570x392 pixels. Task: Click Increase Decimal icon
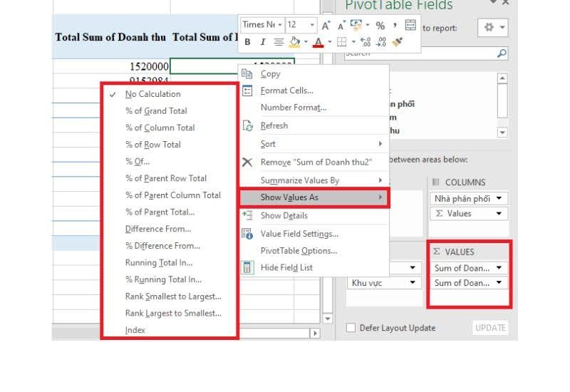[365, 42]
